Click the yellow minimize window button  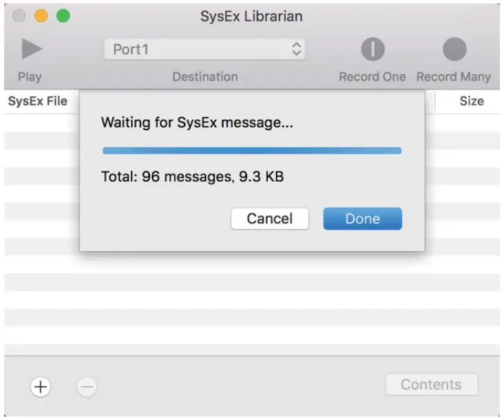click(x=41, y=16)
